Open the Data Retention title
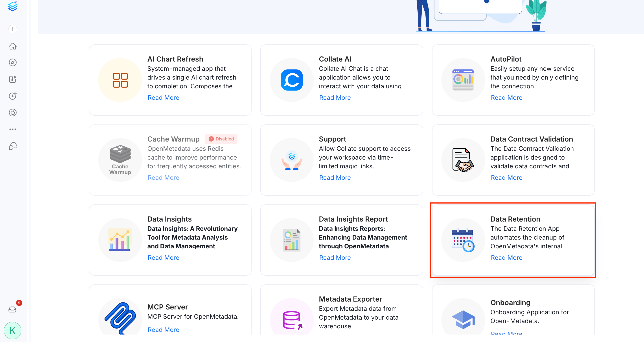This screenshot has width=644, height=342. (x=515, y=219)
